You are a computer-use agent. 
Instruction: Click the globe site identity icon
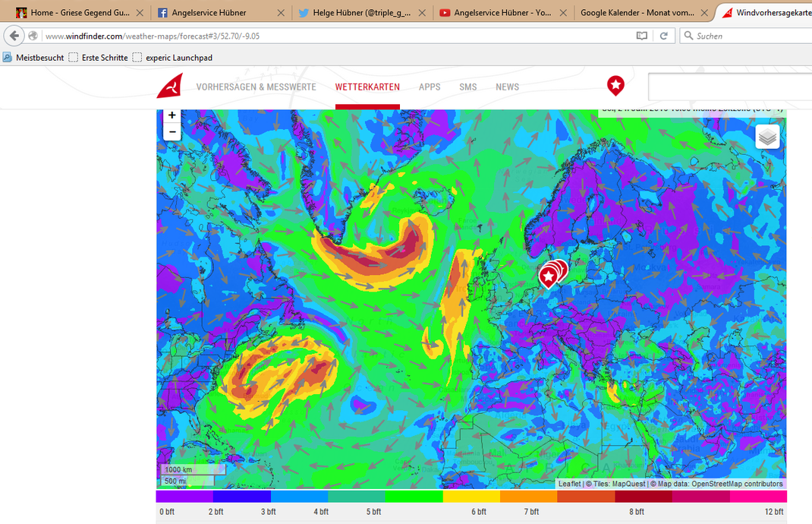click(33, 36)
